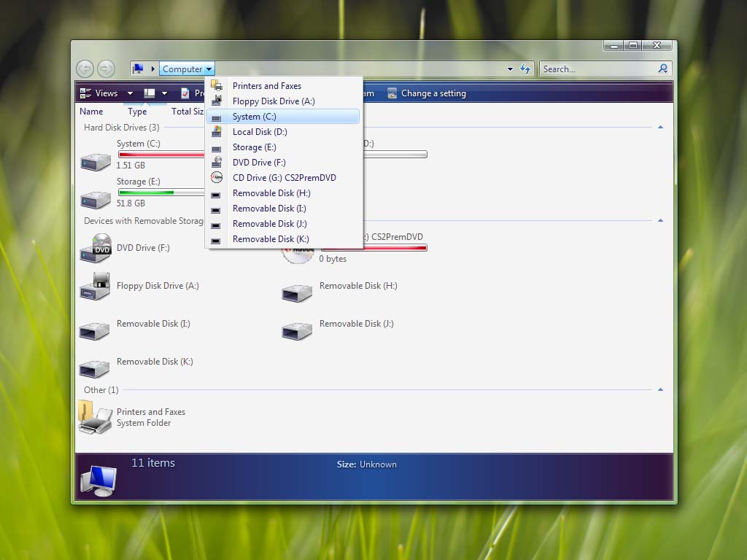Click the Hard Disk Drives (3) header

(122, 128)
